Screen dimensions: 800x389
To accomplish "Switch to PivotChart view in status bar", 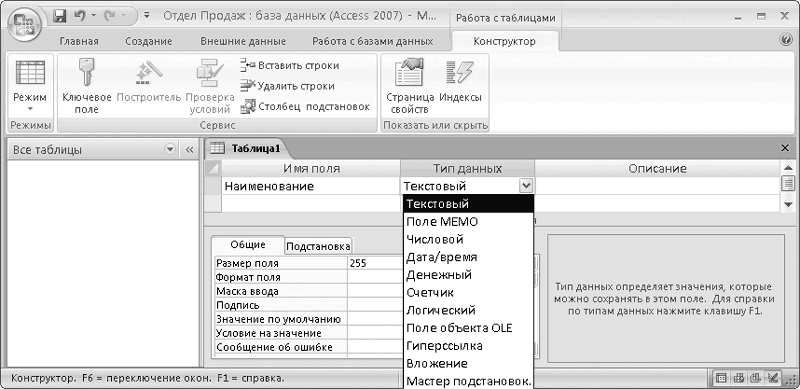I will pyautogui.click(x=755, y=378).
